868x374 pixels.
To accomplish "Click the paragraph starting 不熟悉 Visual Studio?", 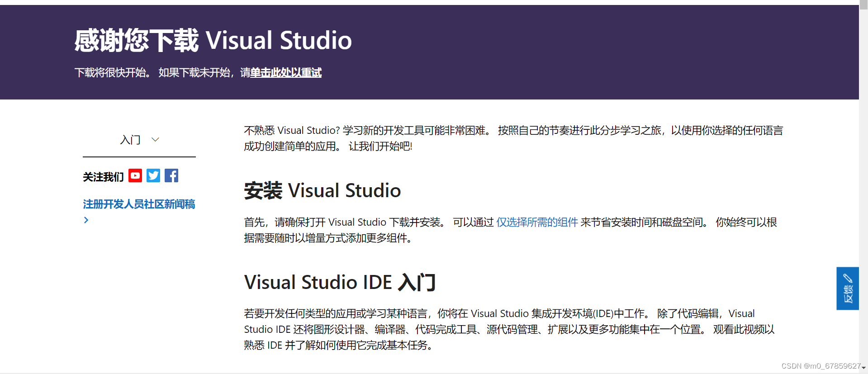I will [x=513, y=138].
